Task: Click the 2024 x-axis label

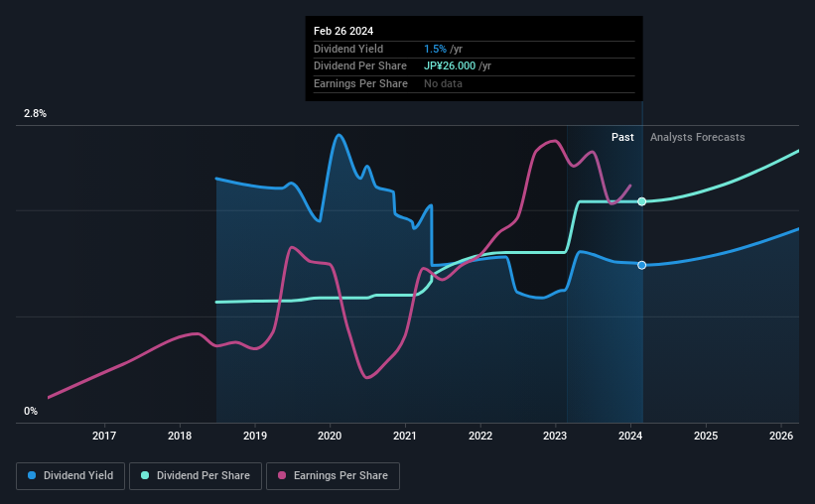Action: [x=630, y=436]
